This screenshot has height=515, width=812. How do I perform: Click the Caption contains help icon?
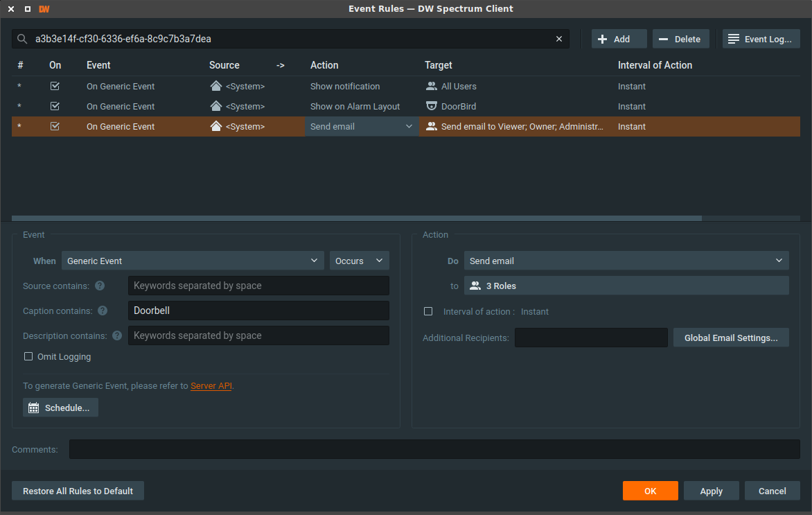(x=103, y=311)
